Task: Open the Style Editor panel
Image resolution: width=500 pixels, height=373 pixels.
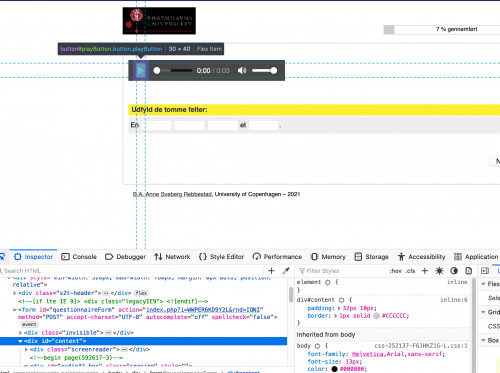Action: (x=221, y=257)
